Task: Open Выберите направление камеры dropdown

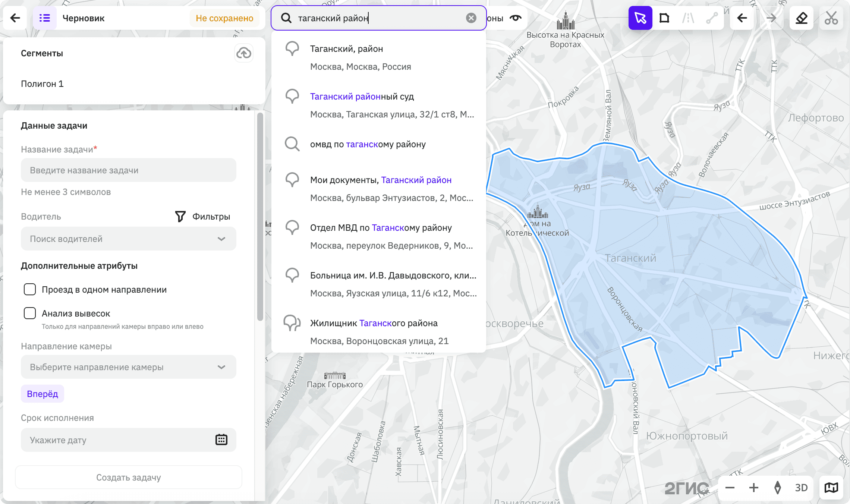Action: click(129, 367)
